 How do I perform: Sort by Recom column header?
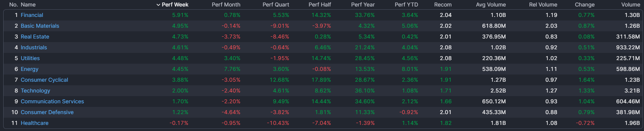[x=443, y=5]
